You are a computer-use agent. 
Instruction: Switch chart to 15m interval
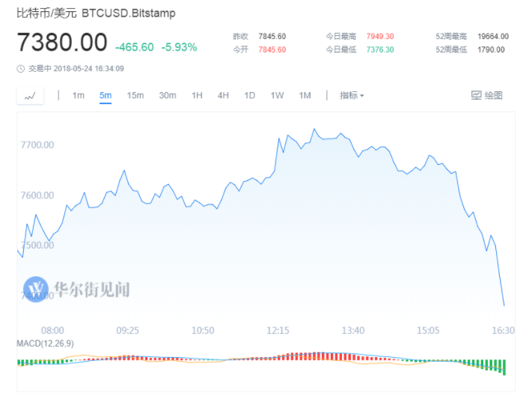(x=135, y=96)
